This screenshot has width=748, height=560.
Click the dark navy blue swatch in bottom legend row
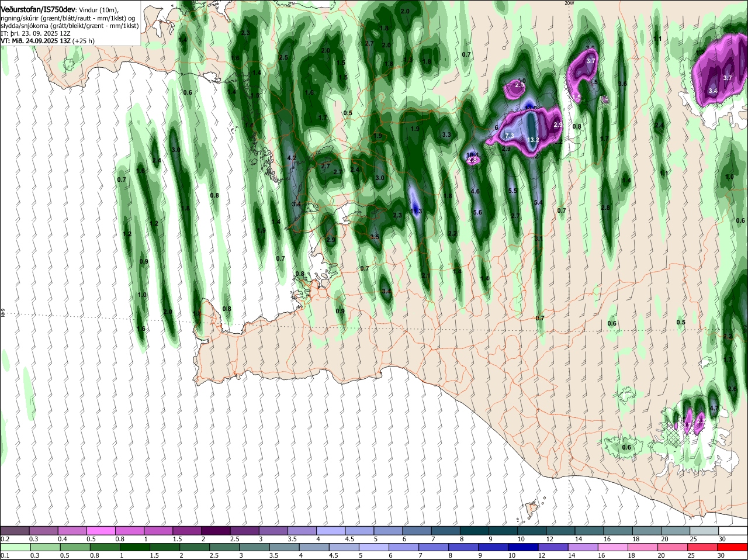pyautogui.click(x=523, y=547)
